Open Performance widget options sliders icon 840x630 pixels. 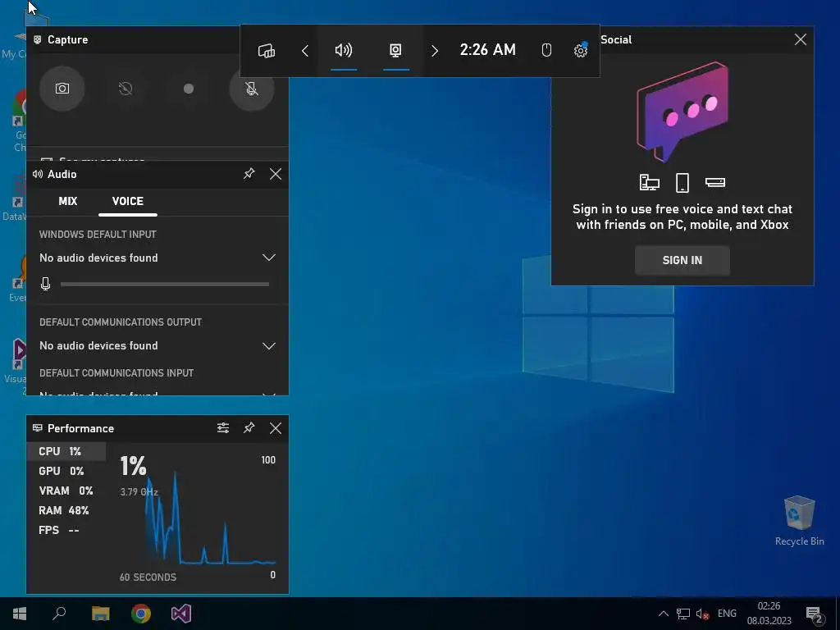pos(223,428)
